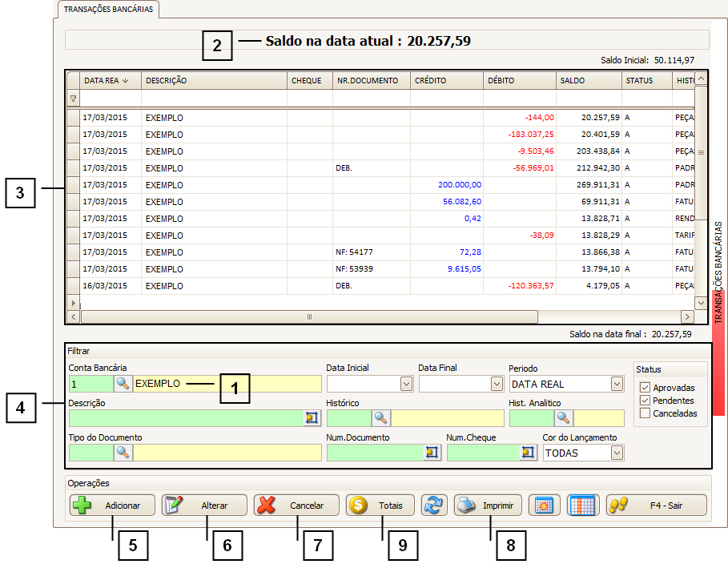
Task: Click Hist. Analítico search magnifier
Action: [564, 417]
